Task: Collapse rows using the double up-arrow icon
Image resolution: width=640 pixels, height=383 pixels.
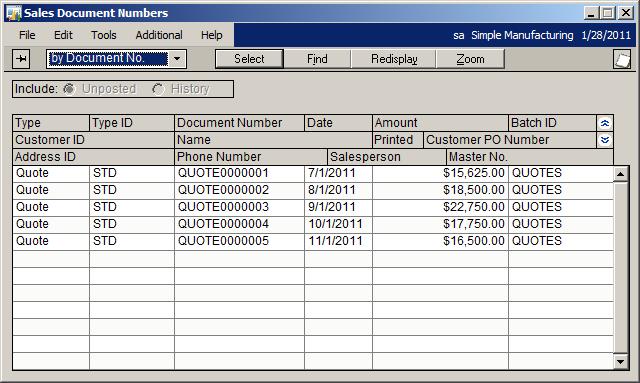Action: 605,123
